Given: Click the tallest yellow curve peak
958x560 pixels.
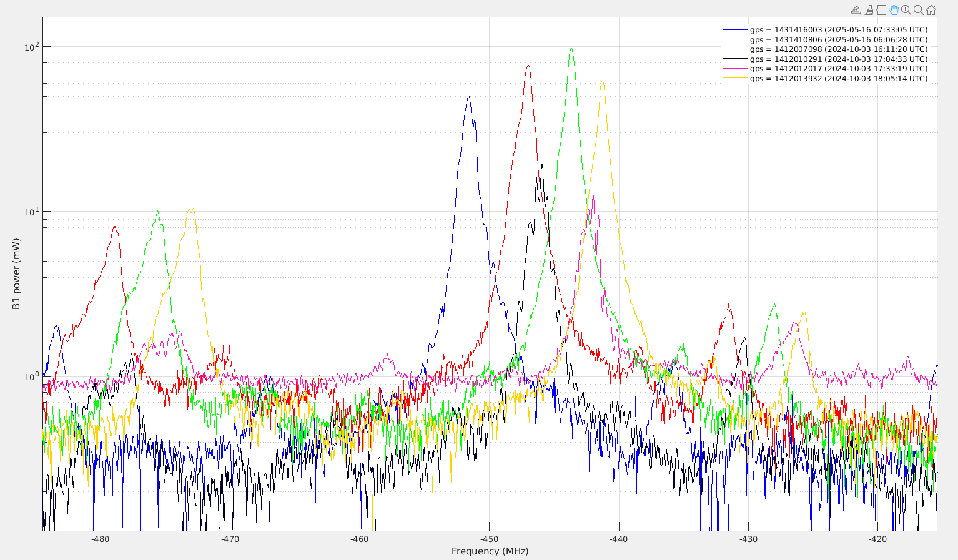Looking at the screenshot, I should click(602, 82).
